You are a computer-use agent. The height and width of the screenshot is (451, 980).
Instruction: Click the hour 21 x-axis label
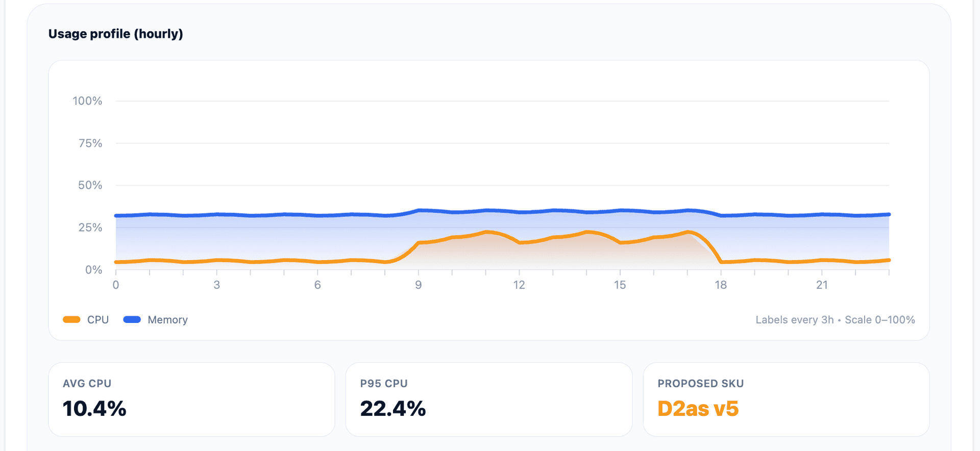click(x=822, y=285)
